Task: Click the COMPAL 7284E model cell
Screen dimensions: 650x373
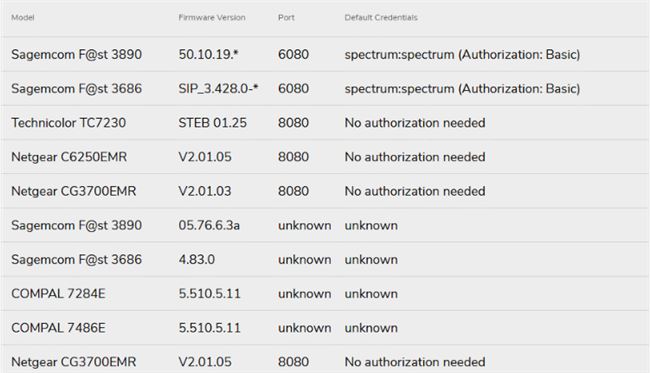Action: tap(58, 293)
